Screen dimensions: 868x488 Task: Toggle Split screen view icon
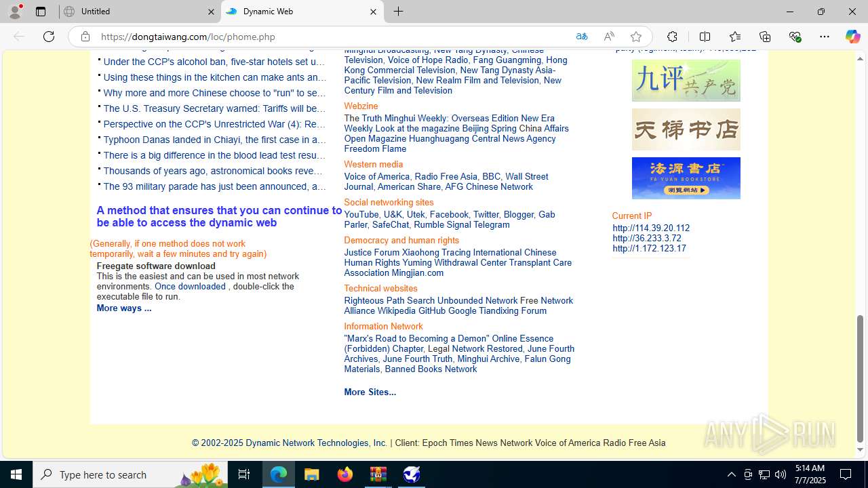(x=705, y=37)
